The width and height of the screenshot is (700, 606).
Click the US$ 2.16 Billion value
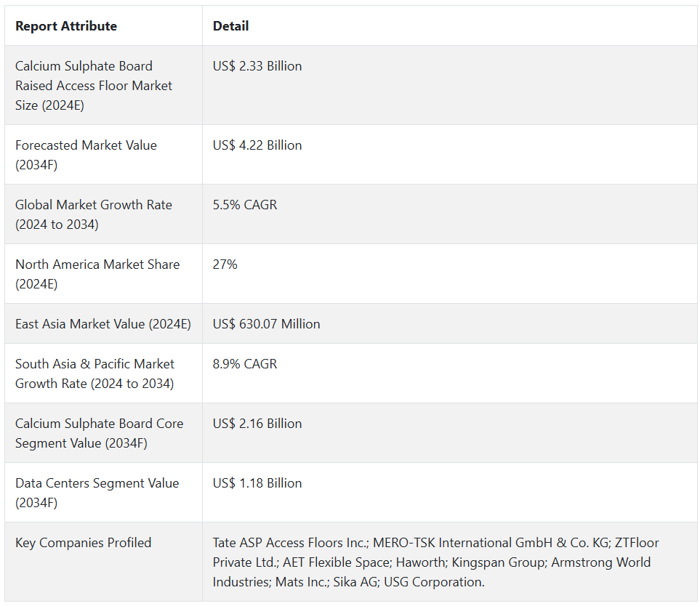coord(257,424)
